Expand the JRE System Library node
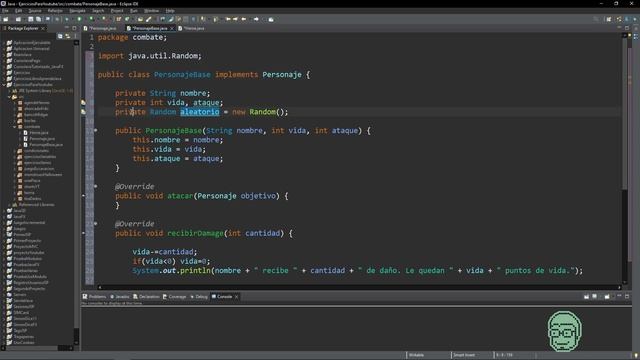This screenshot has width=640, height=360. pos(9,91)
